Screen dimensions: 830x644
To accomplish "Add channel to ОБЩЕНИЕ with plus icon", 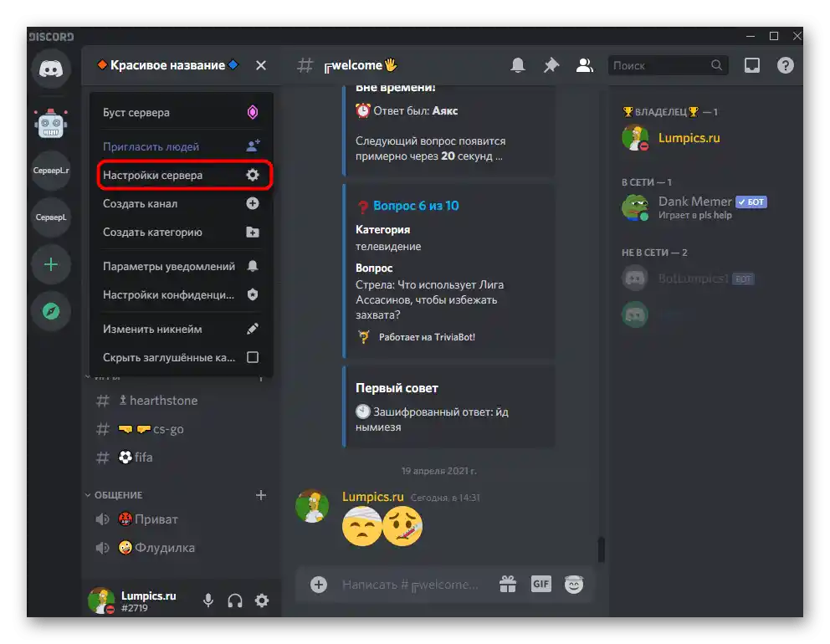I will point(261,495).
